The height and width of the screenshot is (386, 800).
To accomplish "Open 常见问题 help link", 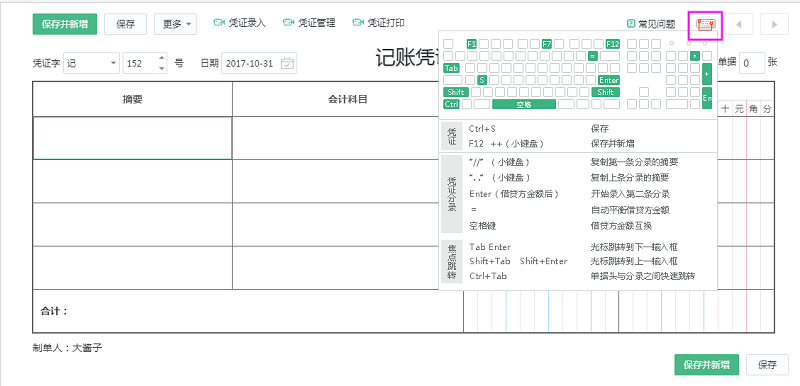I will point(651,24).
